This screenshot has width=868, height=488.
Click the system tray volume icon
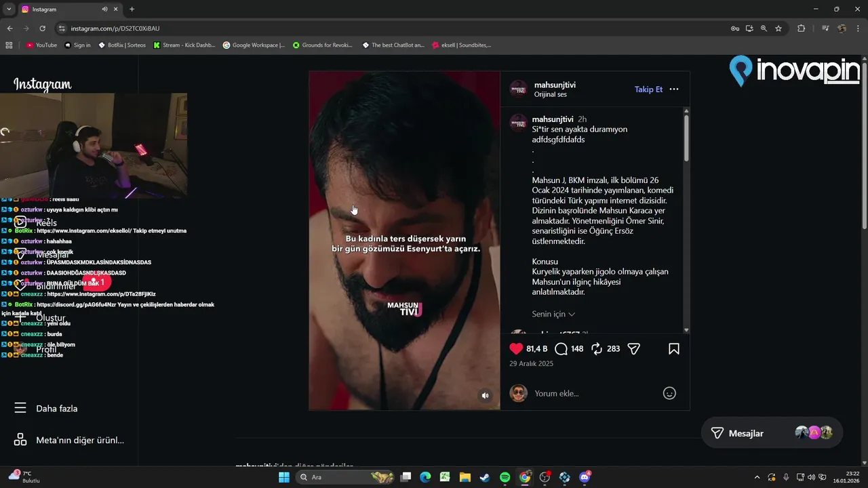[x=812, y=477]
